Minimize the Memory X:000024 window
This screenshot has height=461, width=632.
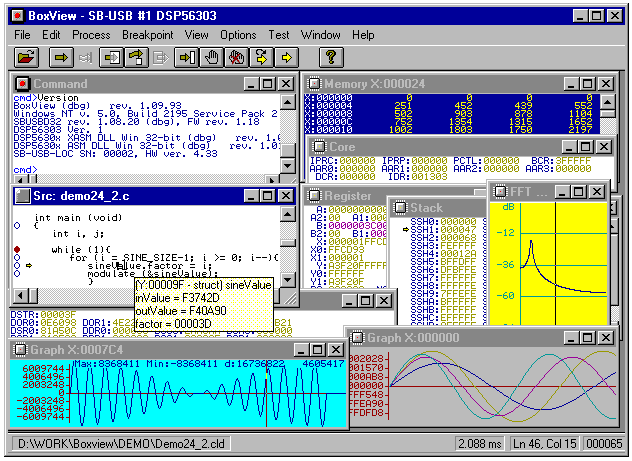pos(571,84)
